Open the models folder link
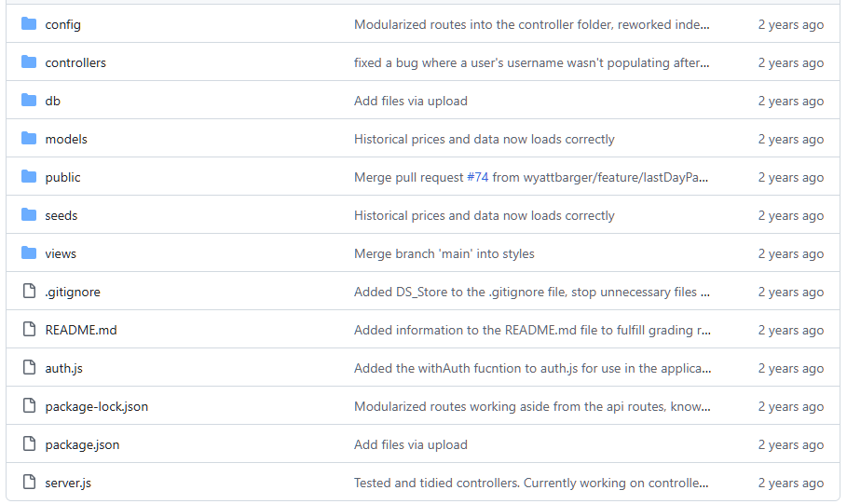 [66, 140]
